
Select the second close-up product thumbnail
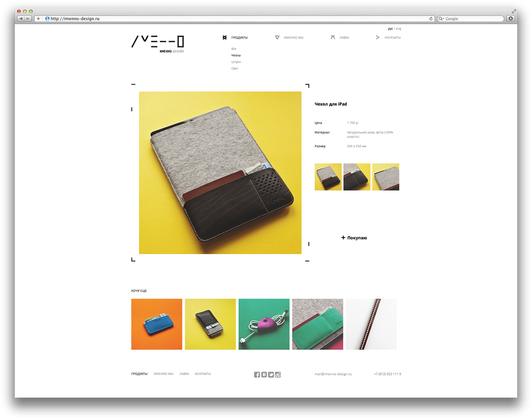point(357,177)
